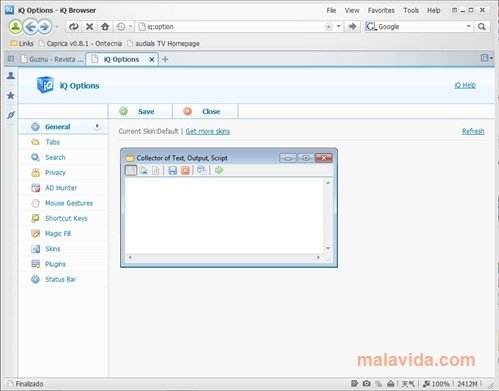Viewport: 499px width, 391px height.
Task: Switch to the Guznu - Revista tab
Action: click(52, 59)
